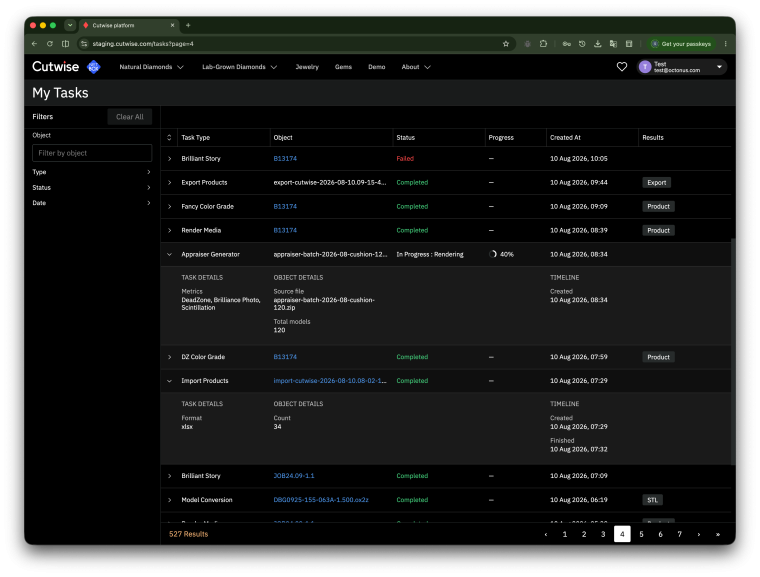Open JOB24.09-1.1 object link
Image resolution: width=760 pixels, height=577 pixels.
point(294,476)
